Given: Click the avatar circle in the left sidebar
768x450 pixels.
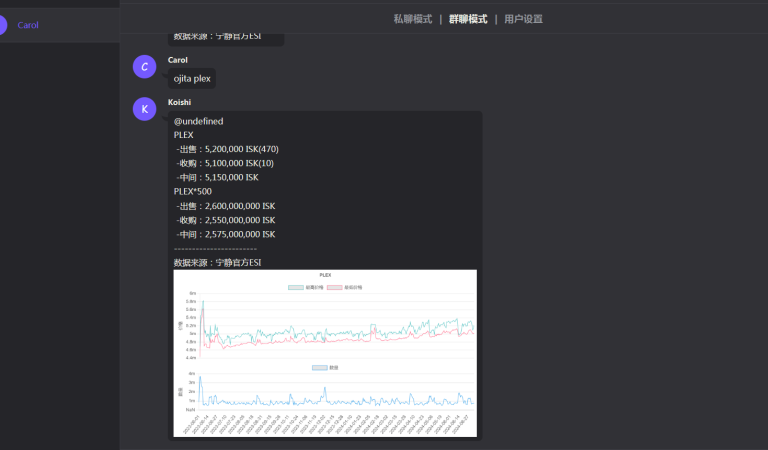Looking at the screenshot, I should point(3,25).
